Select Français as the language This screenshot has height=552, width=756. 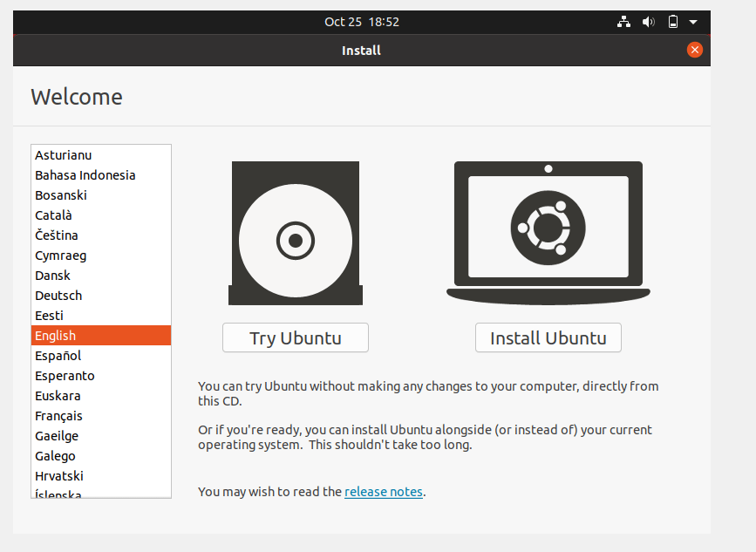pos(58,416)
